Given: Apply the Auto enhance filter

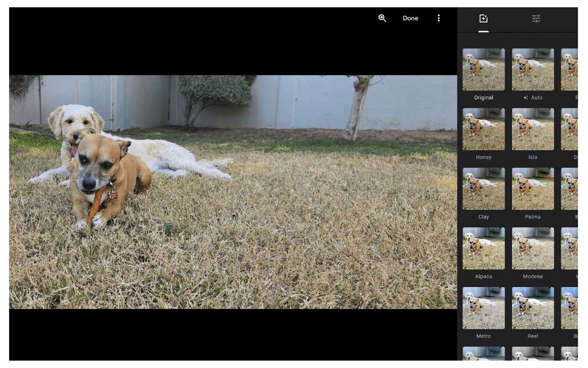Looking at the screenshot, I should tap(533, 70).
